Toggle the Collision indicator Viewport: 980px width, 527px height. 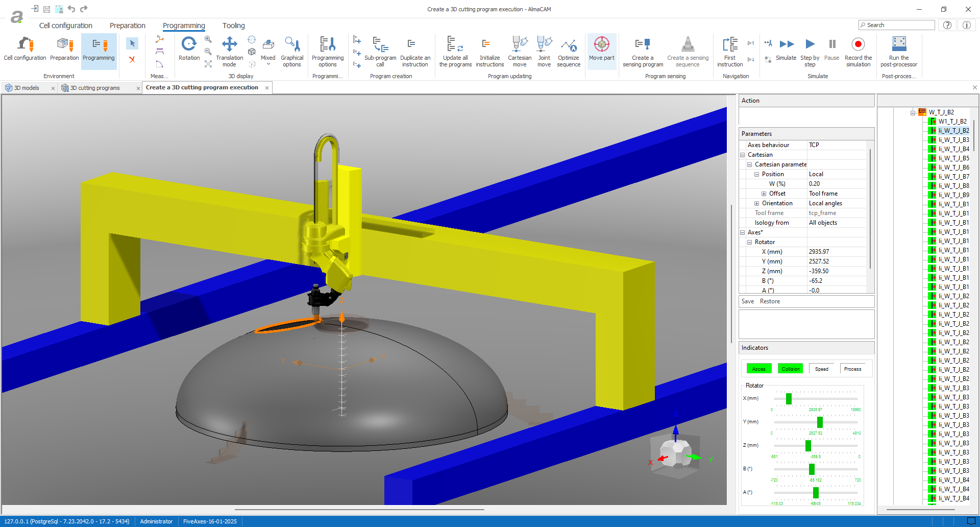coord(790,369)
